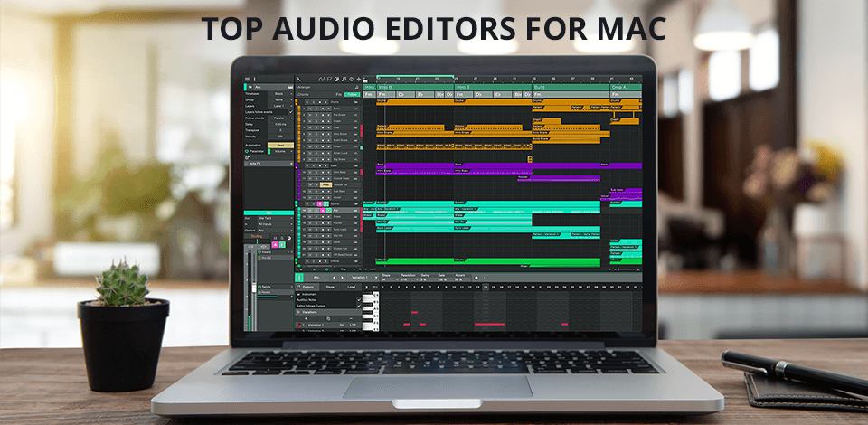Mute the Crash track
The image size is (868, 425).
(x=310, y=121)
